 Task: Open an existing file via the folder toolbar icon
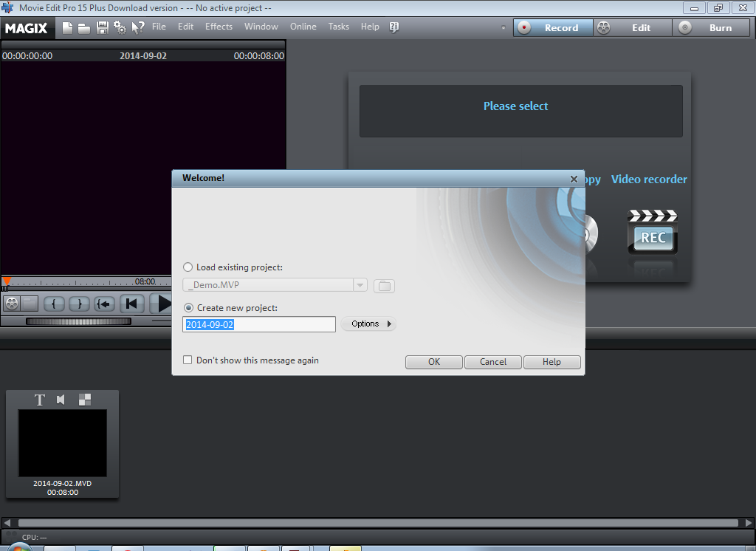[x=84, y=27]
